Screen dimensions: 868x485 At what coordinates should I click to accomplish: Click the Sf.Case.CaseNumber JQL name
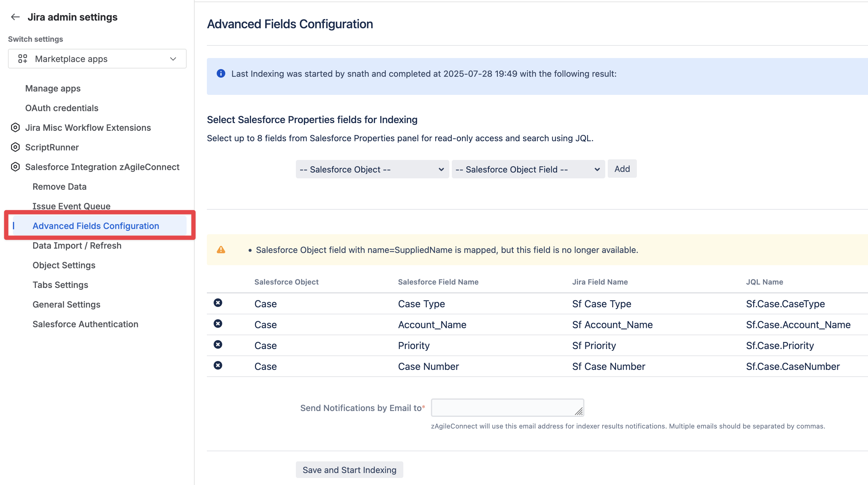click(793, 367)
